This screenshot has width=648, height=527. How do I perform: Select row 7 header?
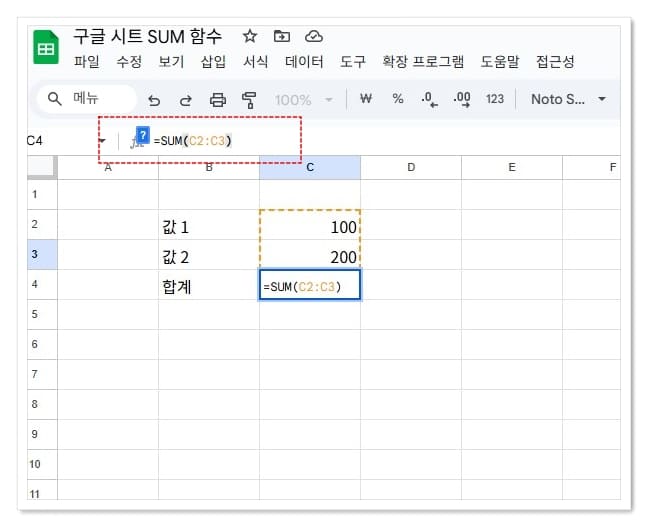[42, 374]
